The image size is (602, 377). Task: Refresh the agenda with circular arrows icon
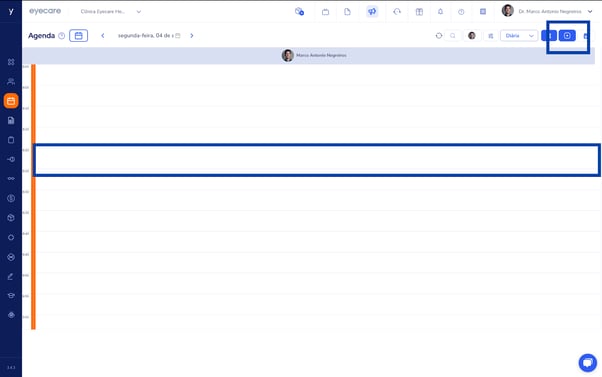[439, 36]
